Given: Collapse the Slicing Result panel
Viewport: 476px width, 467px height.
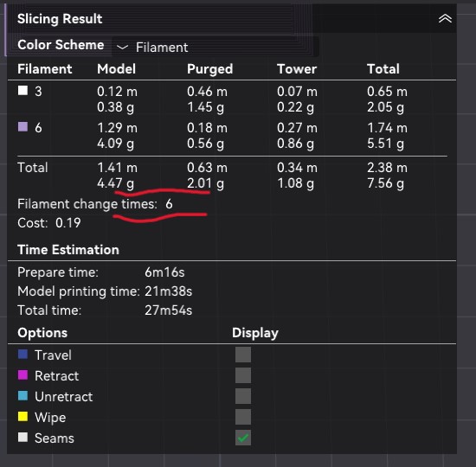Looking at the screenshot, I should pyautogui.click(x=445, y=19).
